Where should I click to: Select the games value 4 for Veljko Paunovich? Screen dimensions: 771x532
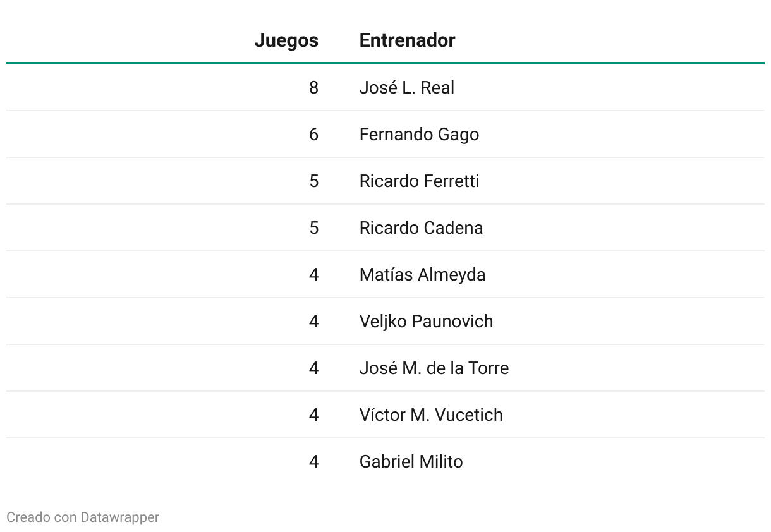[313, 322]
